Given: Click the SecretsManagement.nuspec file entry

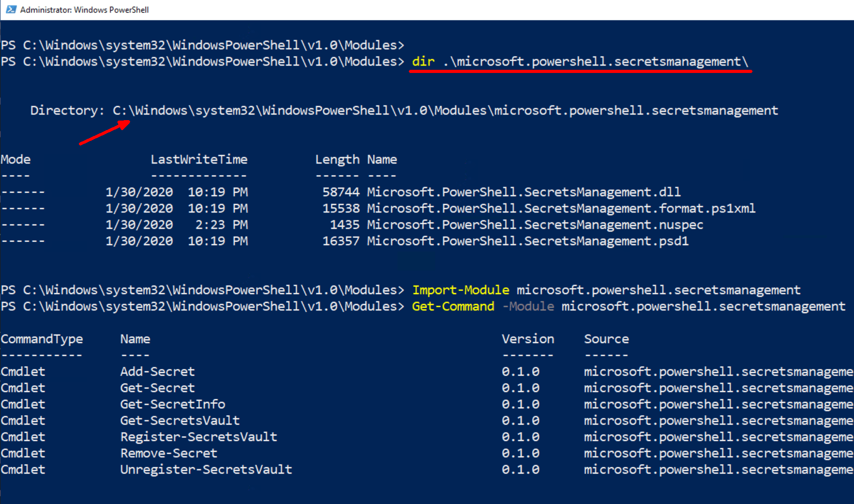Looking at the screenshot, I should pos(535,225).
